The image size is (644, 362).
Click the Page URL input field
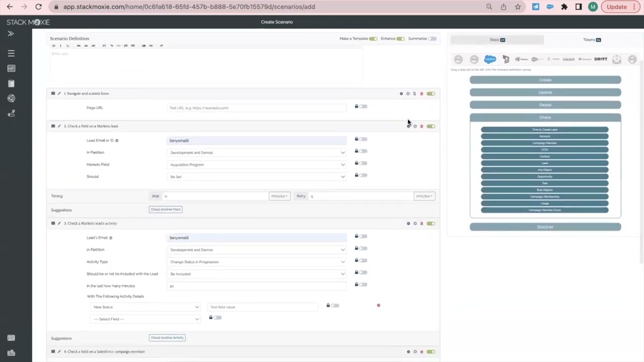click(257, 108)
